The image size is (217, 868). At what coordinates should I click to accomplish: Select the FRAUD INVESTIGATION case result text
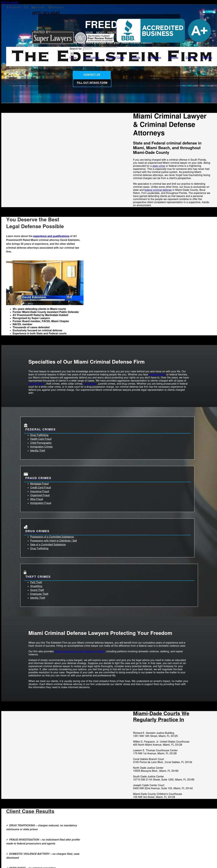pyautogui.click(x=43, y=842)
